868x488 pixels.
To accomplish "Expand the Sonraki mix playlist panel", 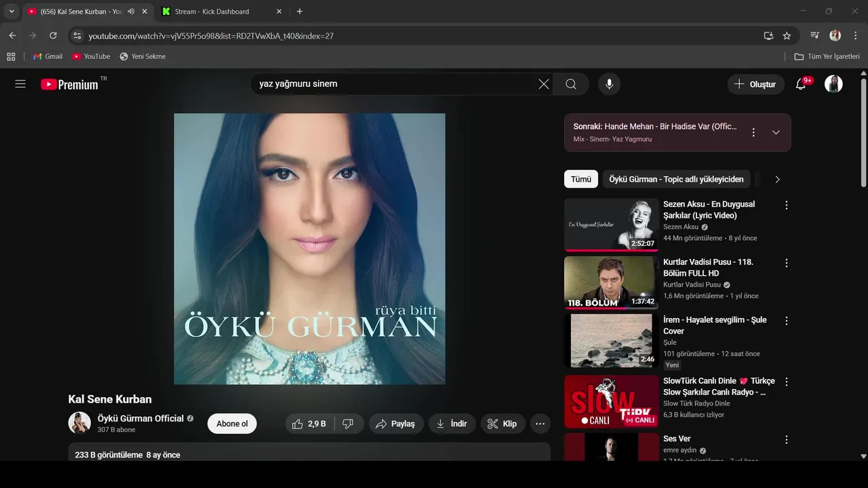I will click(776, 132).
